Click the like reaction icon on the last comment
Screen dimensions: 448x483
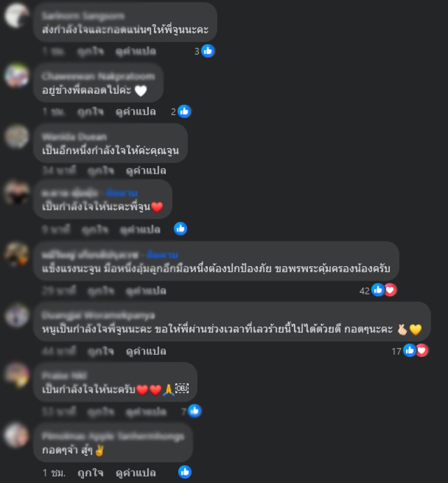point(185,472)
